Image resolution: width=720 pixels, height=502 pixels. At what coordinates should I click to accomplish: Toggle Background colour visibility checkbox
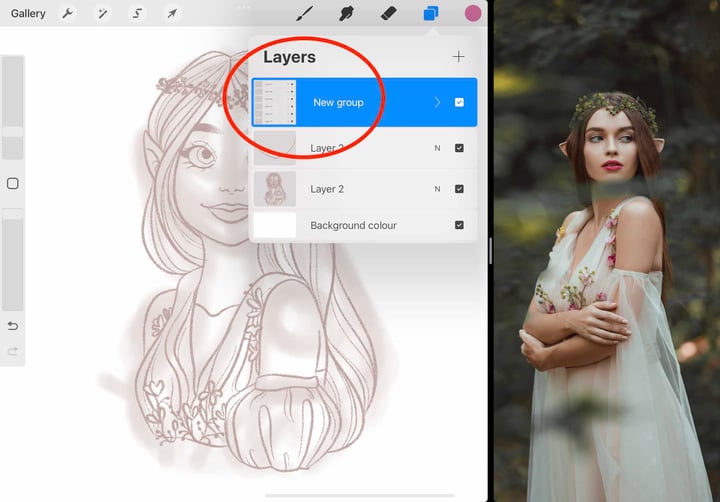[459, 225]
